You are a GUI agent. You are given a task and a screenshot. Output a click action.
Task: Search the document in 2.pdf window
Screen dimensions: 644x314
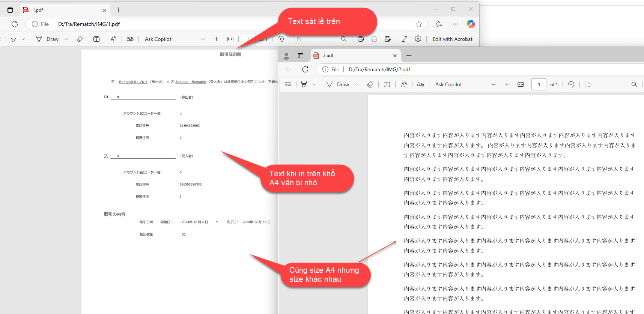tap(634, 85)
